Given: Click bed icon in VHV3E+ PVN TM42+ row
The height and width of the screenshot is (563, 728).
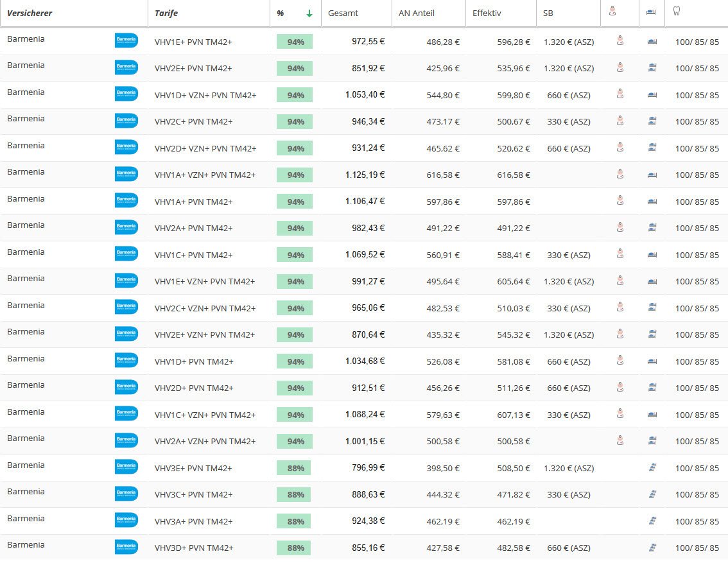Looking at the screenshot, I should [x=652, y=468].
